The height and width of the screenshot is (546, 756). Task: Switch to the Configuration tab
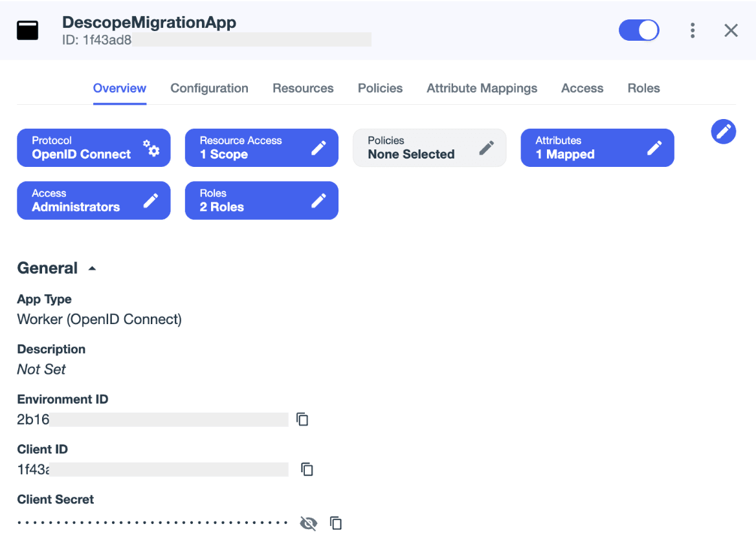coord(209,88)
